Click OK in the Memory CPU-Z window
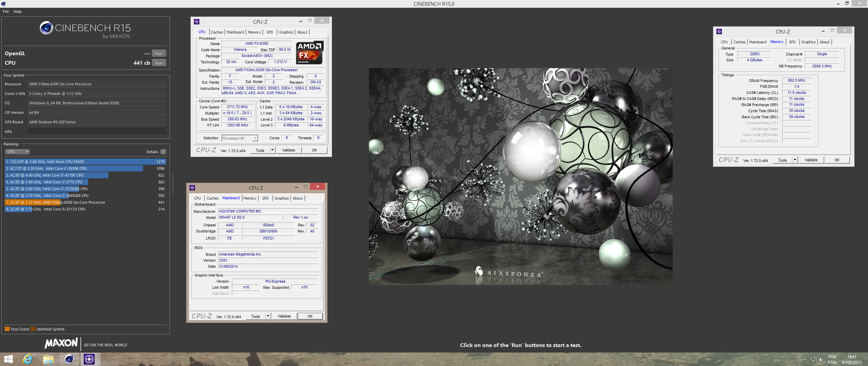The width and height of the screenshot is (868, 366). 837,160
